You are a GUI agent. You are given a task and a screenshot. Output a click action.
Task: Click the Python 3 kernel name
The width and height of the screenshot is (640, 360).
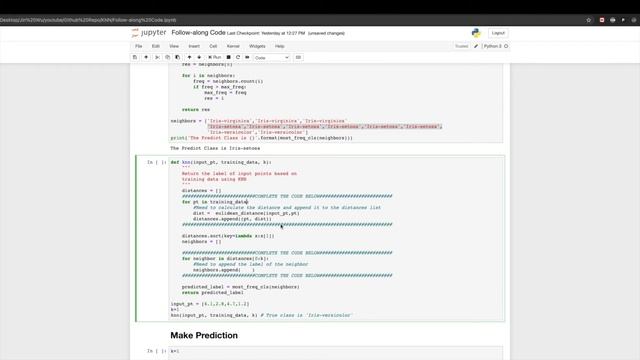493,46
